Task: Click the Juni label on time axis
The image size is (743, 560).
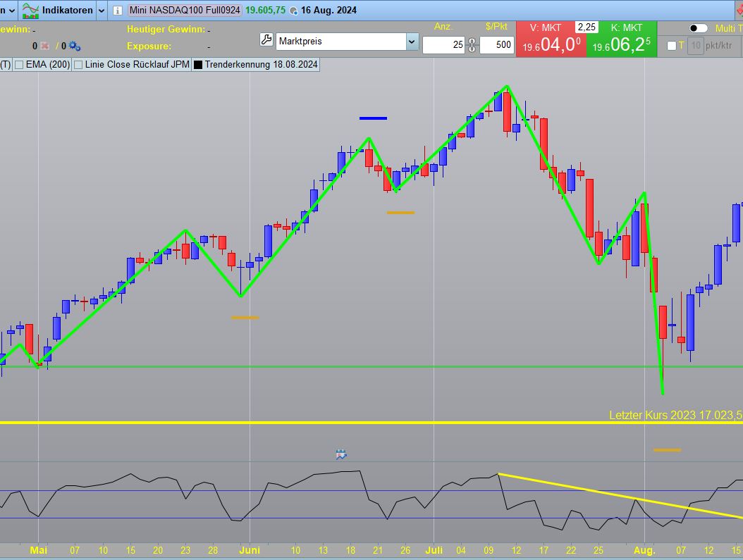Action: pyautogui.click(x=250, y=550)
